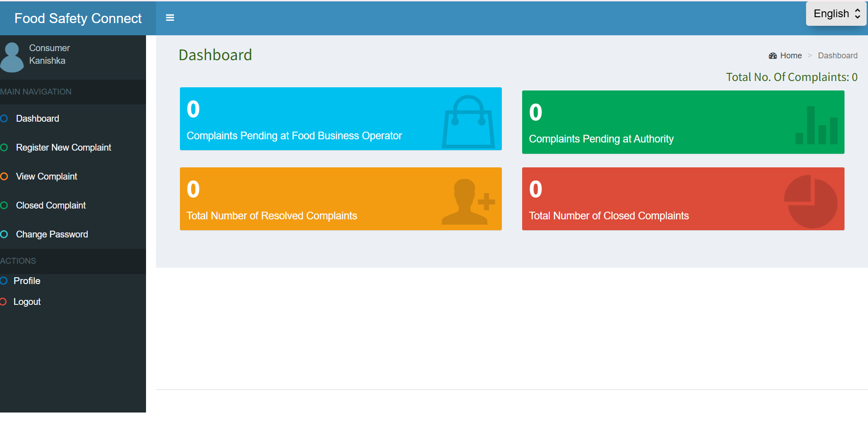
Task: Click the circle icon beside Logout
Action: click(x=4, y=302)
